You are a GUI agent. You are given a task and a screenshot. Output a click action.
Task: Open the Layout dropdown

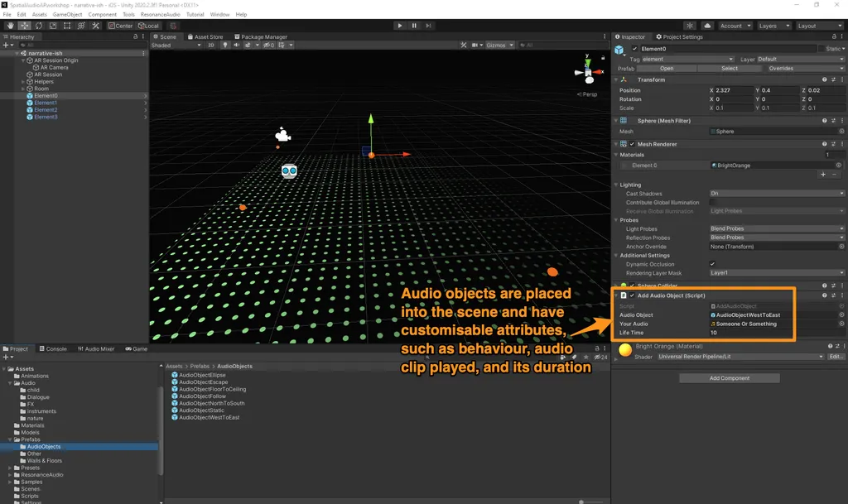(x=818, y=26)
